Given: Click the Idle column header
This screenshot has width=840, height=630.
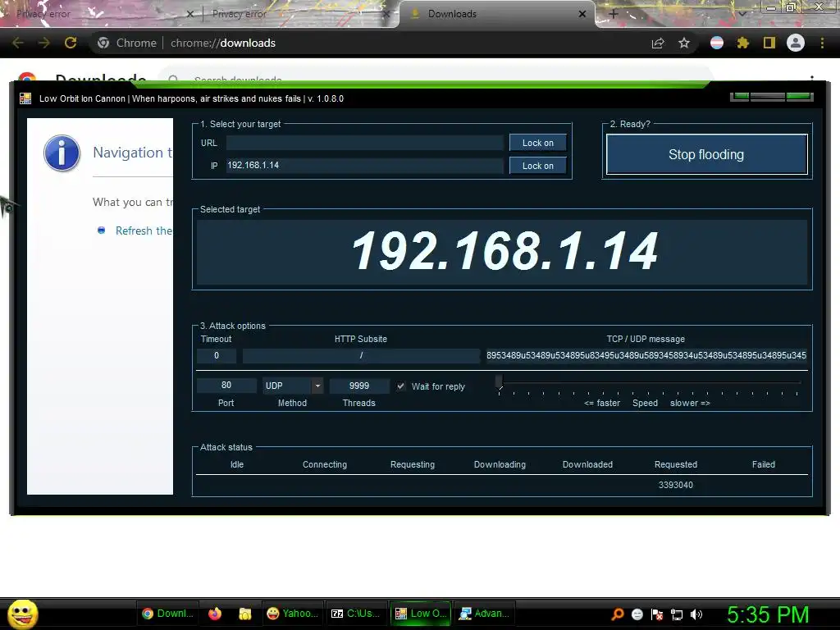Looking at the screenshot, I should 237,464.
